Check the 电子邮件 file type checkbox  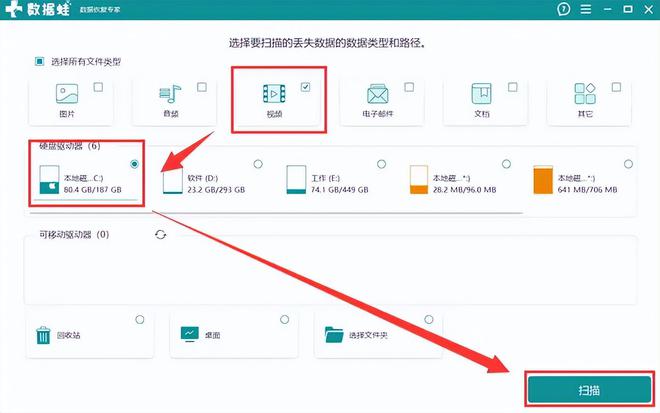click(409, 87)
